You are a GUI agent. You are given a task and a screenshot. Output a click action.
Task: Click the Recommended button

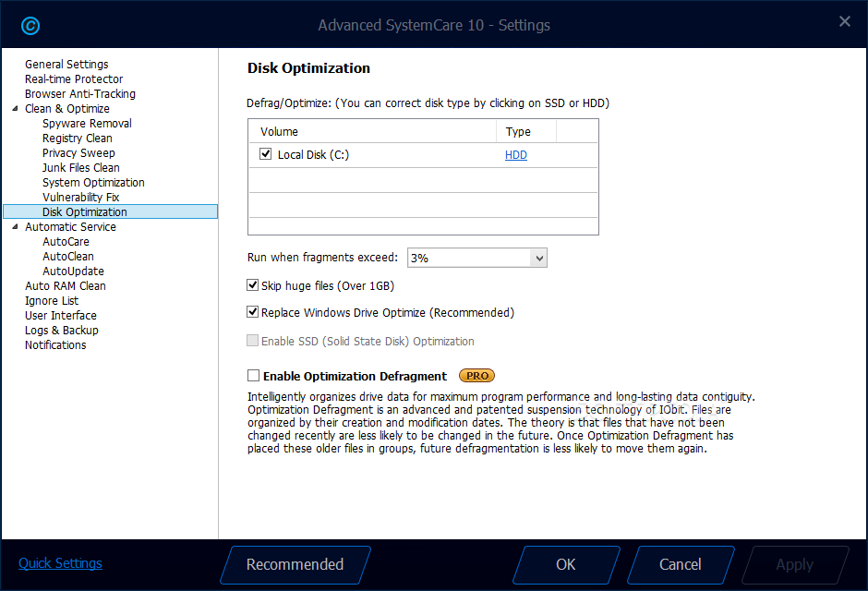point(295,564)
